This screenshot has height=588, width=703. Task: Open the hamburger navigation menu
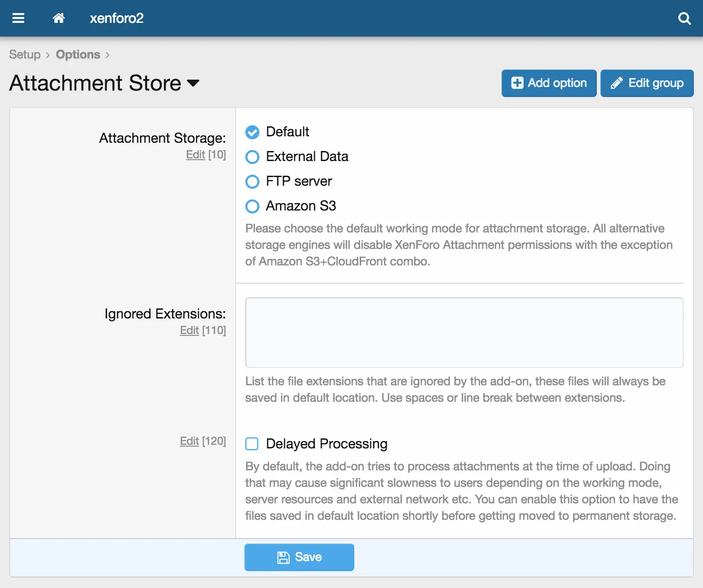coord(18,18)
